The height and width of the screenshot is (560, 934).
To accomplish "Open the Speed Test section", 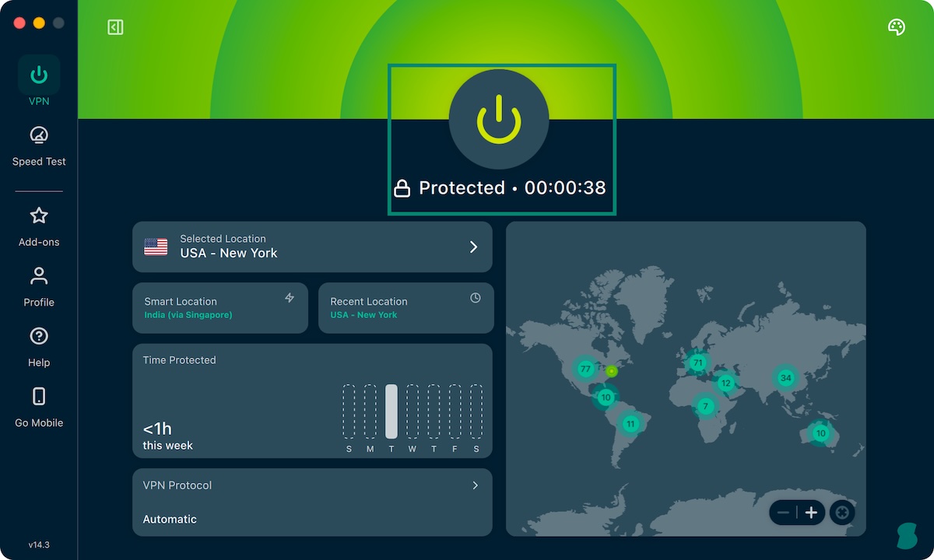I will pyautogui.click(x=39, y=146).
